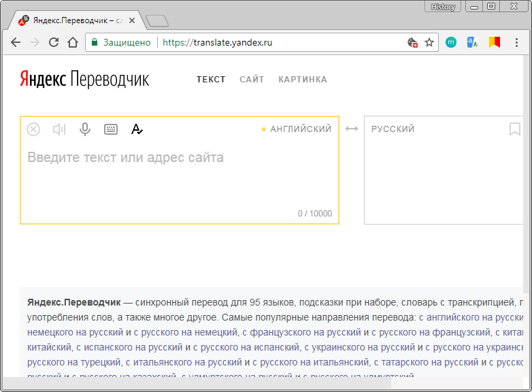Go back with the browser back arrow

16,42
